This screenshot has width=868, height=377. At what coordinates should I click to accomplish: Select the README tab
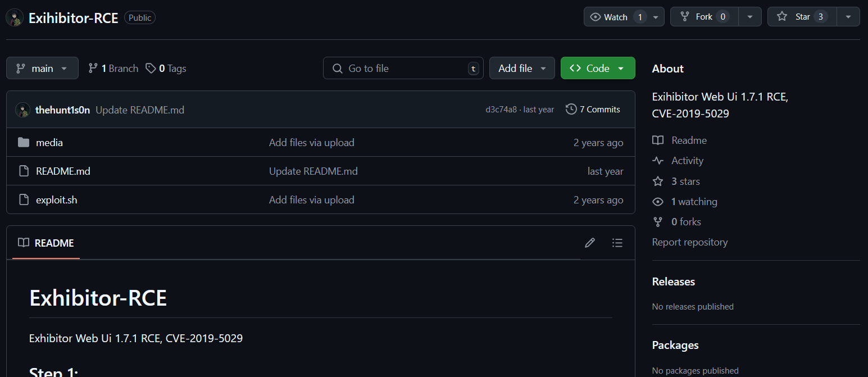(x=46, y=243)
